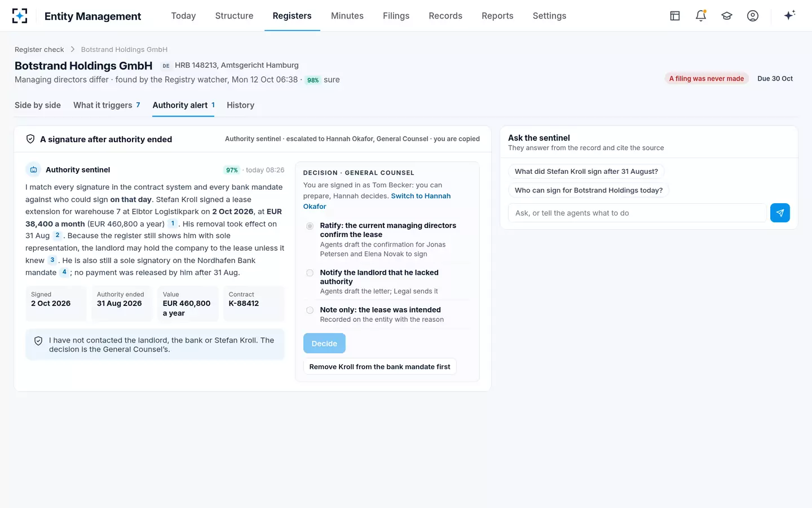Click the 98% confidence badge
Screen dimensions: 812x508
313,80
